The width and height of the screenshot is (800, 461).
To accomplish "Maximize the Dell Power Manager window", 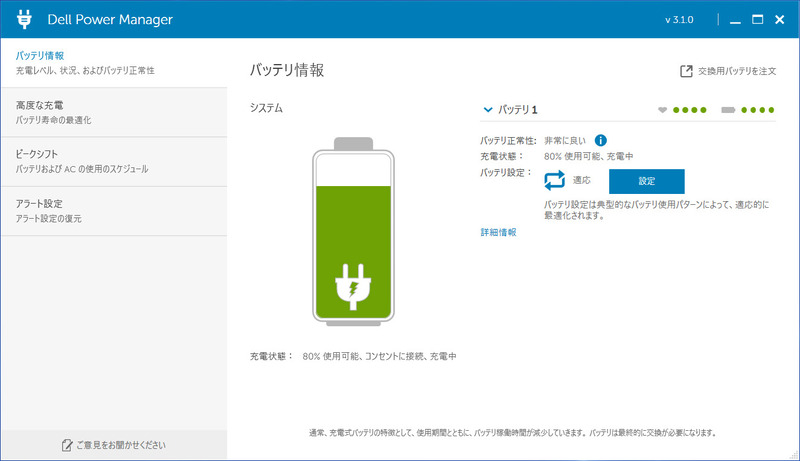I will (758, 19).
